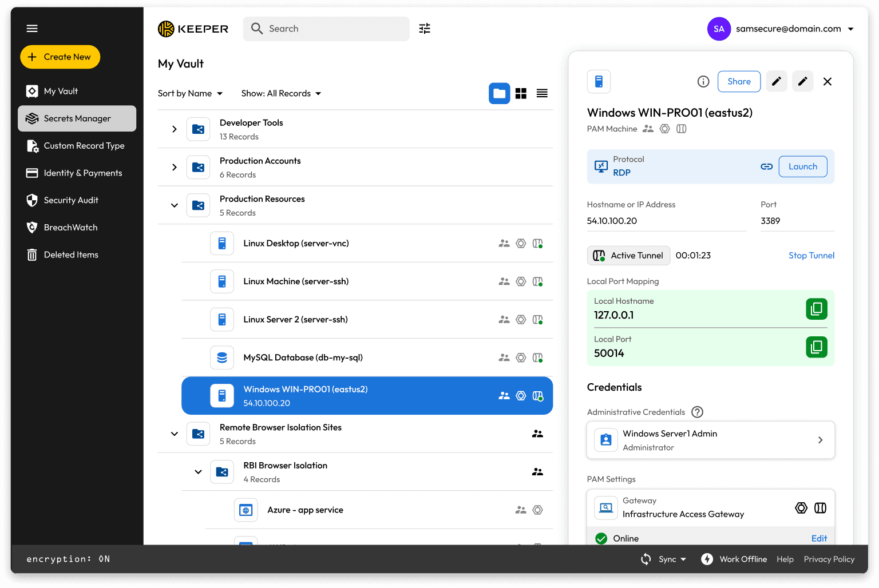Open the hamburger menu in the sidebar
The image size is (879, 588).
click(x=32, y=29)
